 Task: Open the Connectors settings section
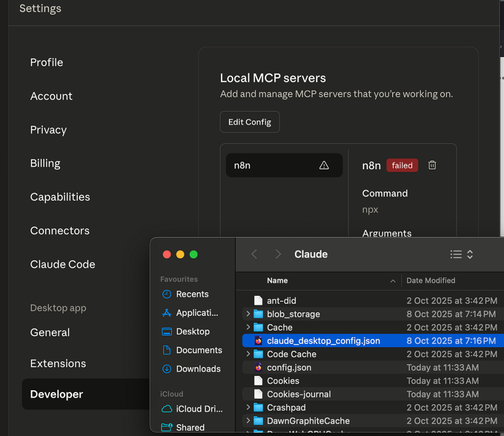pos(60,231)
